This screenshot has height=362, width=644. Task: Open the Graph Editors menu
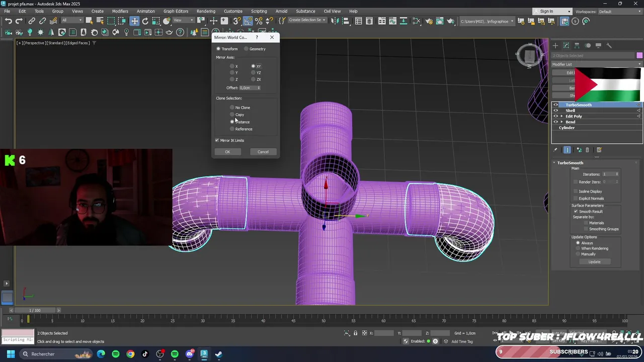[x=176, y=11]
